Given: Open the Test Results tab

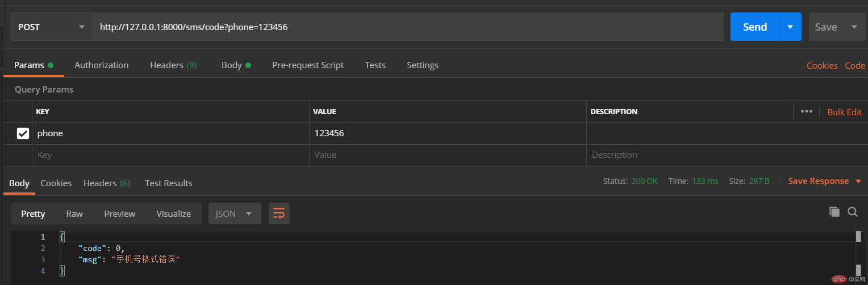Looking at the screenshot, I should (x=168, y=183).
